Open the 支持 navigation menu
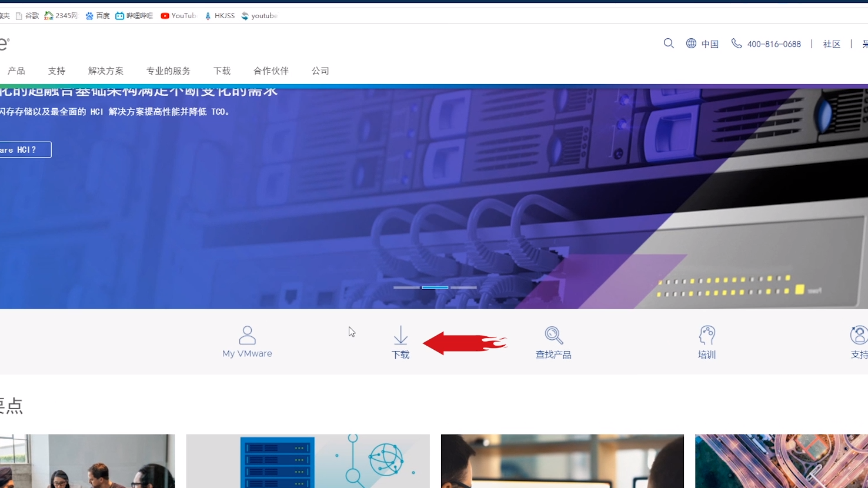This screenshot has height=488, width=868. [56, 71]
